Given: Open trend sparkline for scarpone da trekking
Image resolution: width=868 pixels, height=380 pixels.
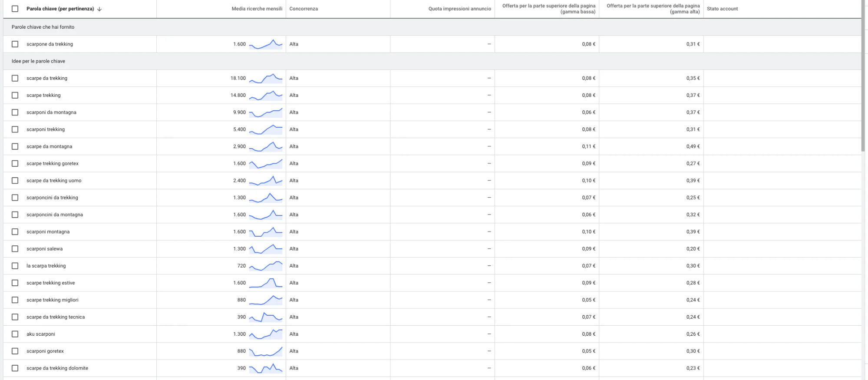Looking at the screenshot, I should [266, 44].
